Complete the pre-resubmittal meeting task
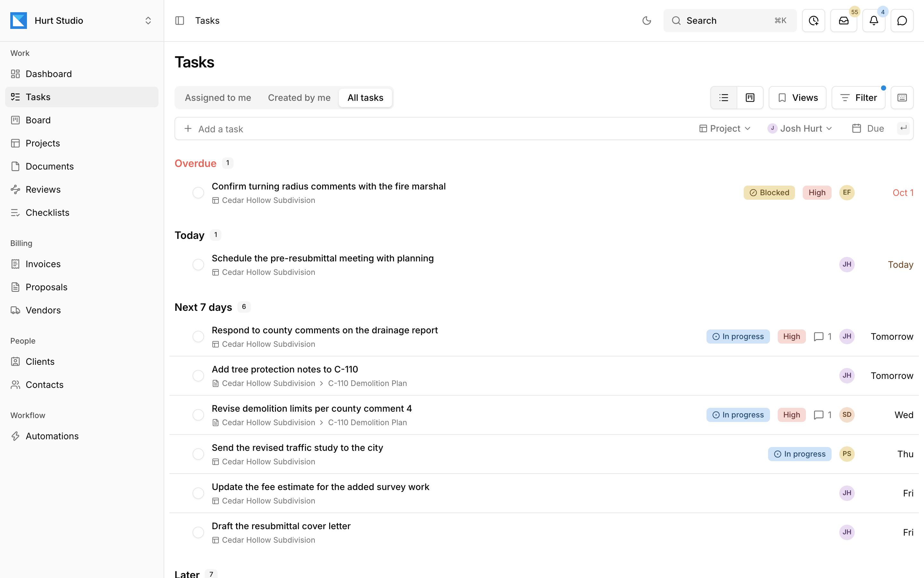The height and width of the screenshot is (578, 924). click(x=198, y=265)
